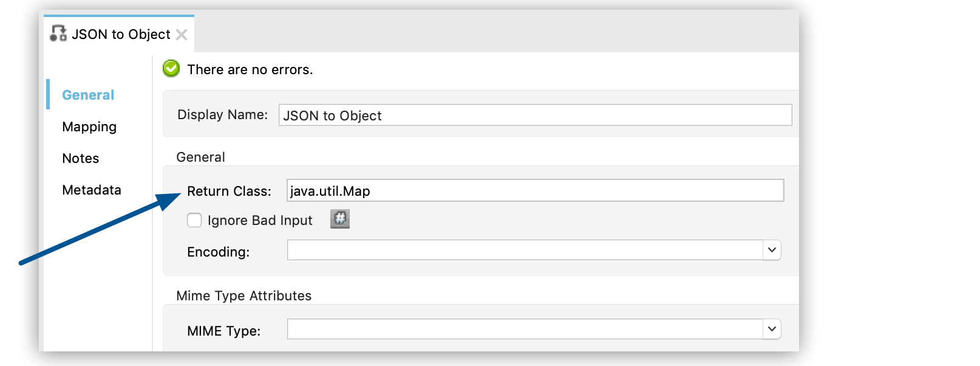Open the expression editor via the # icon
This screenshot has height=366, width=980.
click(340, 219)
